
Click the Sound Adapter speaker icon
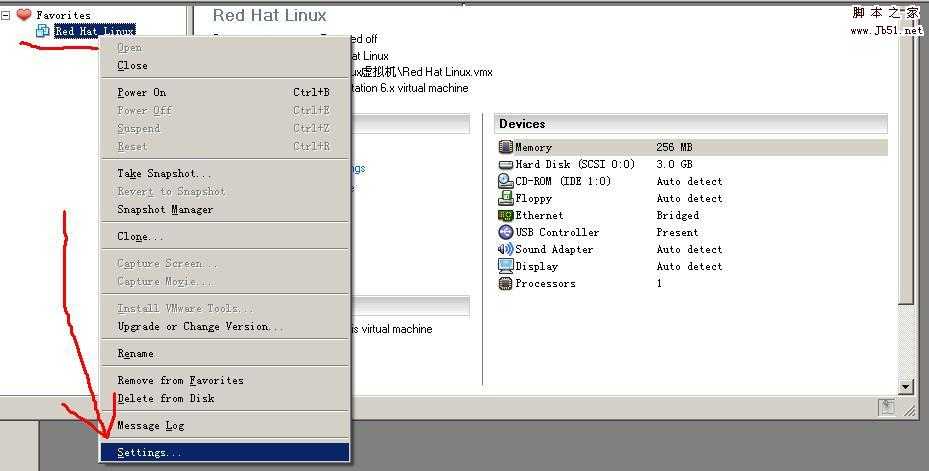coord(505,249)
